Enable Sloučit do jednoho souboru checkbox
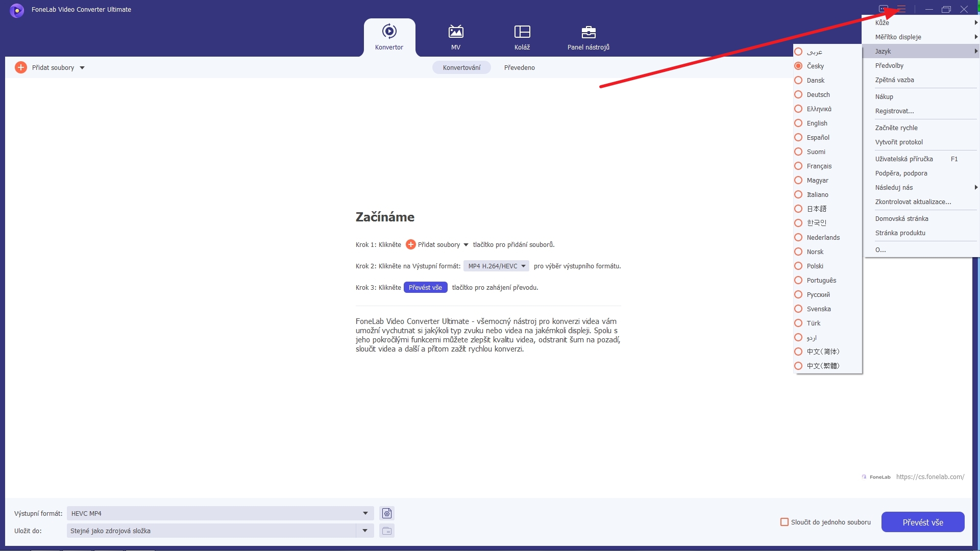Image resolution: width=980 pixels, height=551 pixels. point(785,522)
